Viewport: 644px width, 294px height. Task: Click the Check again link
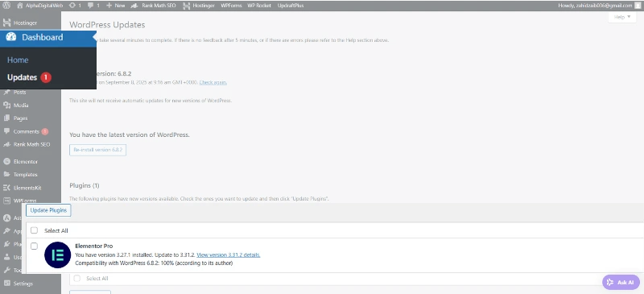213,82
